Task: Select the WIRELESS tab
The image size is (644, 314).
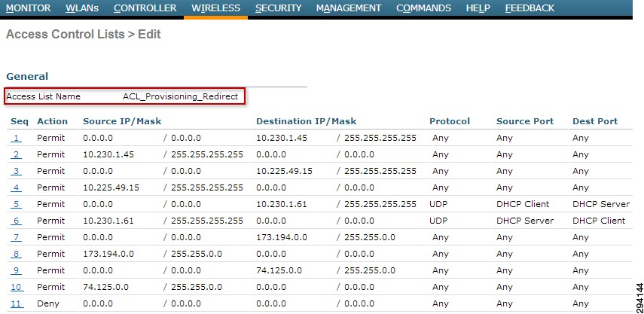Action: 215,8
